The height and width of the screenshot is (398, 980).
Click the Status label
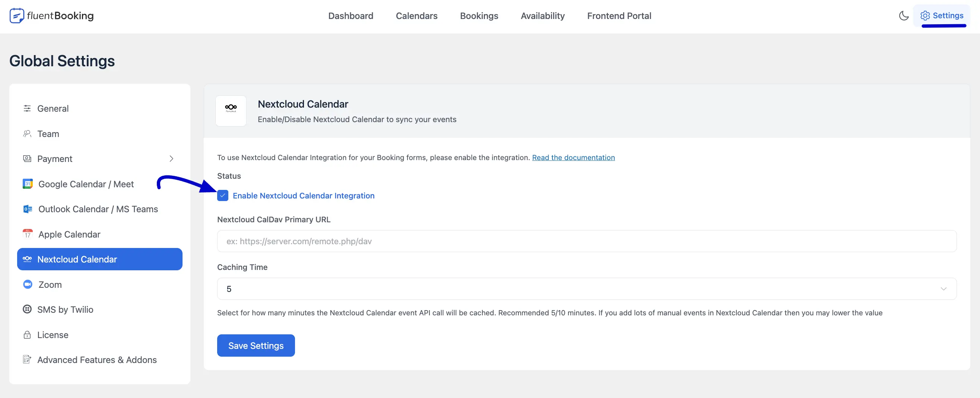point(229,176)
